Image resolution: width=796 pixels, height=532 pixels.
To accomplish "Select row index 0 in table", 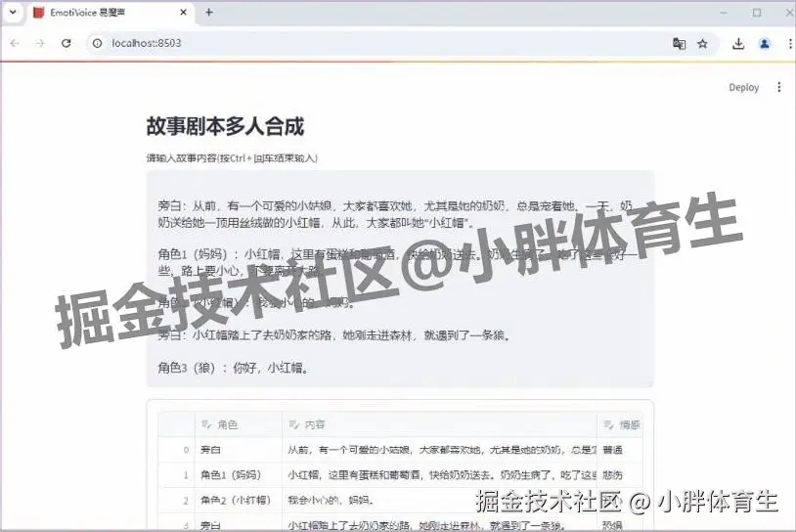I will (177, 450).
